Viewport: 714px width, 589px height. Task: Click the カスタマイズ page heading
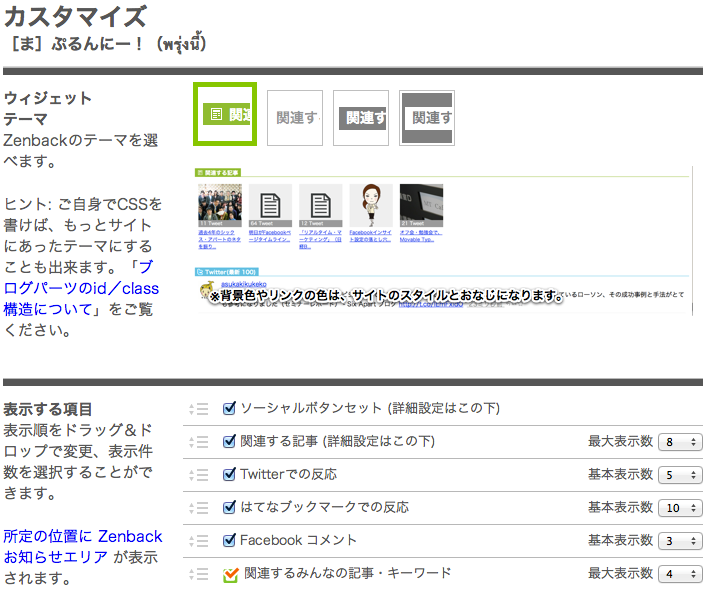(76, 16)
